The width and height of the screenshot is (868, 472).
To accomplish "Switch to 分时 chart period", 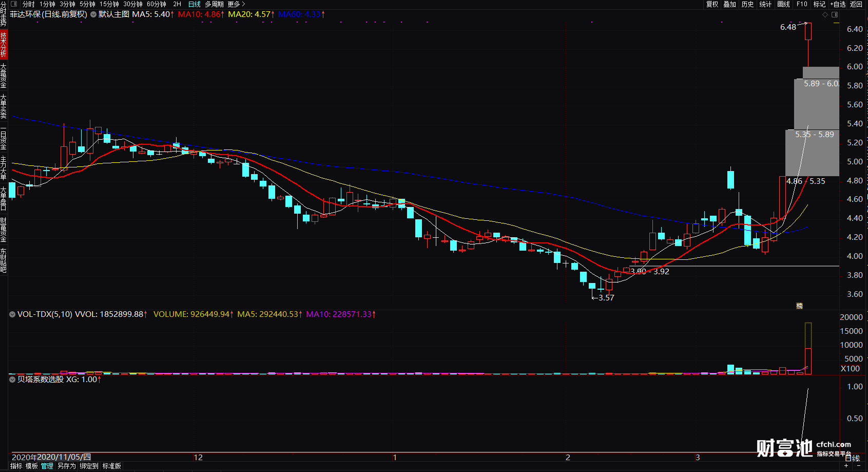I will click(x=28, y=4).
